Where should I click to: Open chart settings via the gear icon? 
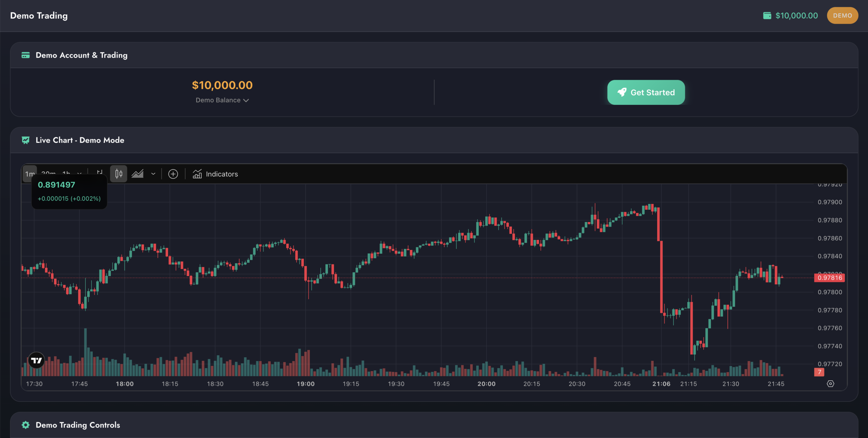(x=831, y=383)
